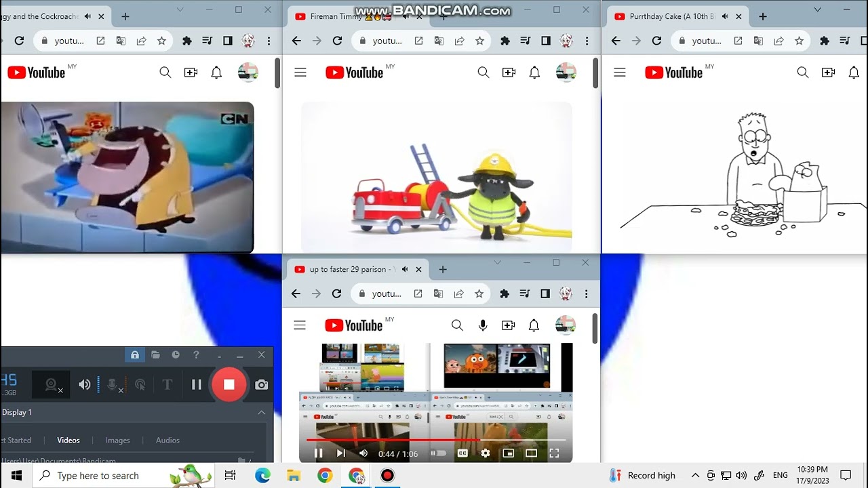Toggle Bandicam mouse click effects

coord(140,385)
